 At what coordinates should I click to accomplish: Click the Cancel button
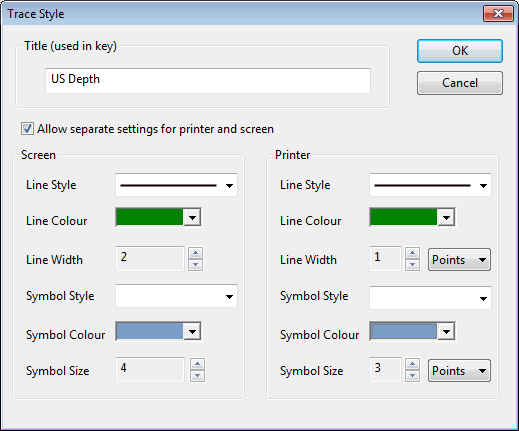[x=460, y=83]
